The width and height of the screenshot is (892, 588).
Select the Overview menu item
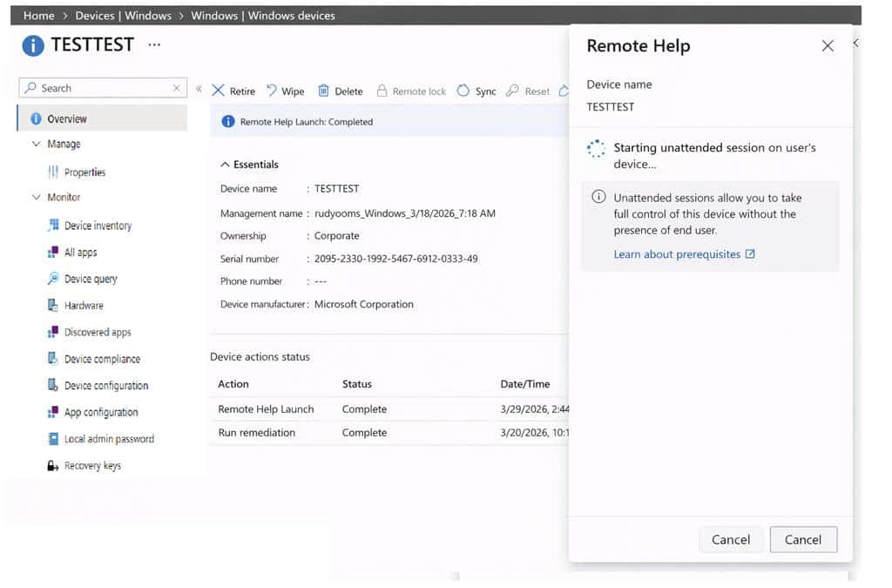click(67, 118)
